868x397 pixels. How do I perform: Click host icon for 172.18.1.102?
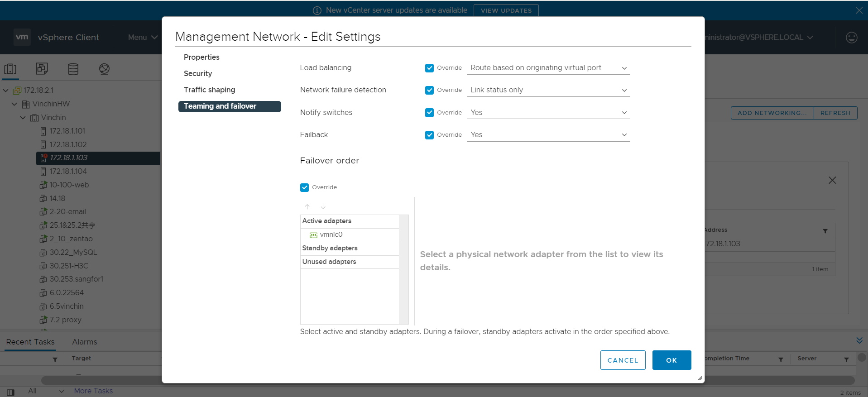(43, 145)
